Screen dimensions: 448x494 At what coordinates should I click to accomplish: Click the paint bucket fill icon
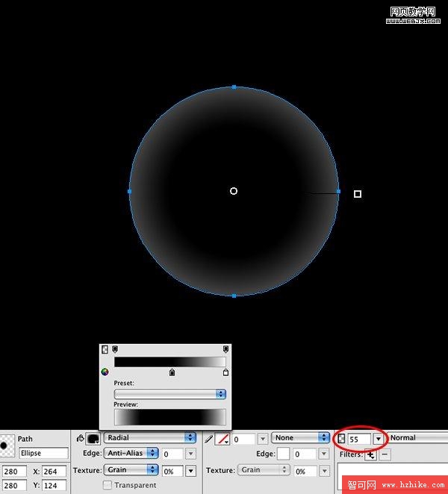pos(81,438)
